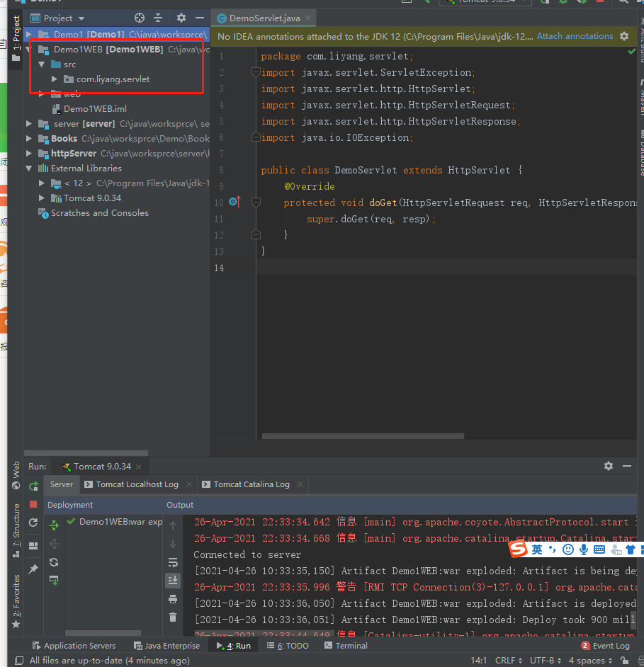Open the Terminal tool window tab
The width and height of the screenshot is (644, 667).
click(x=346, y=646)
